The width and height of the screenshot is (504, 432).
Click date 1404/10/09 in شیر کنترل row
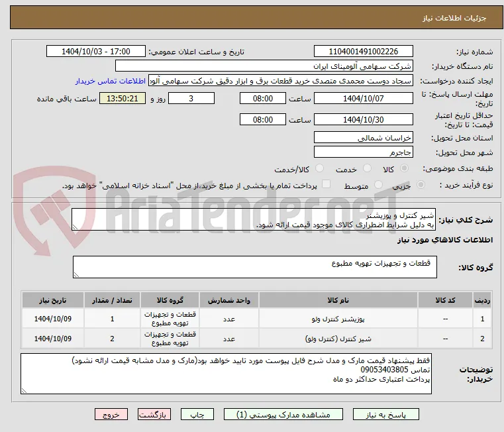(53, 339)
